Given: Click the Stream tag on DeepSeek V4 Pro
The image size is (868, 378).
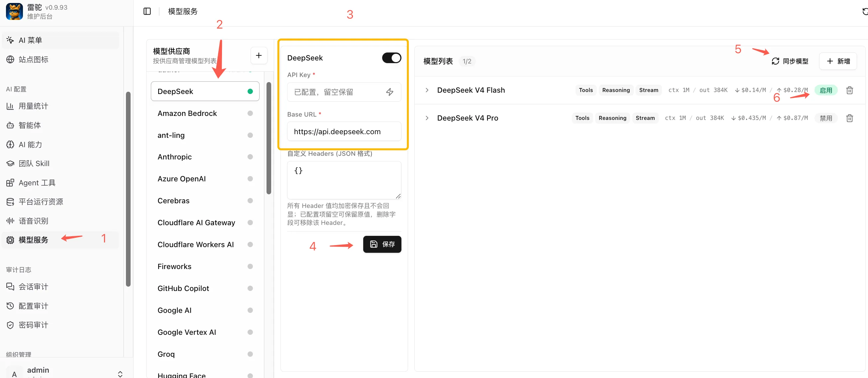Looking at the screenshot, I should pyautogui.click(x=645, y=118).
